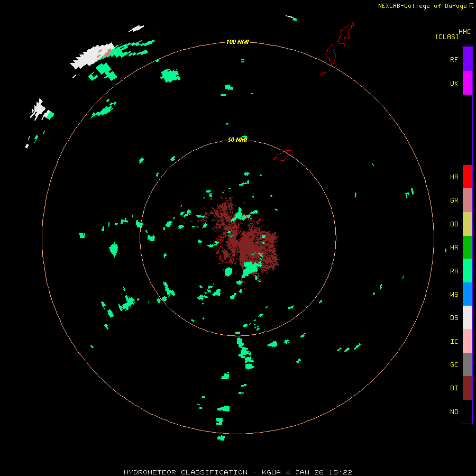
Task: Click the "RF" legend label
Action: [x=454, y=60]
